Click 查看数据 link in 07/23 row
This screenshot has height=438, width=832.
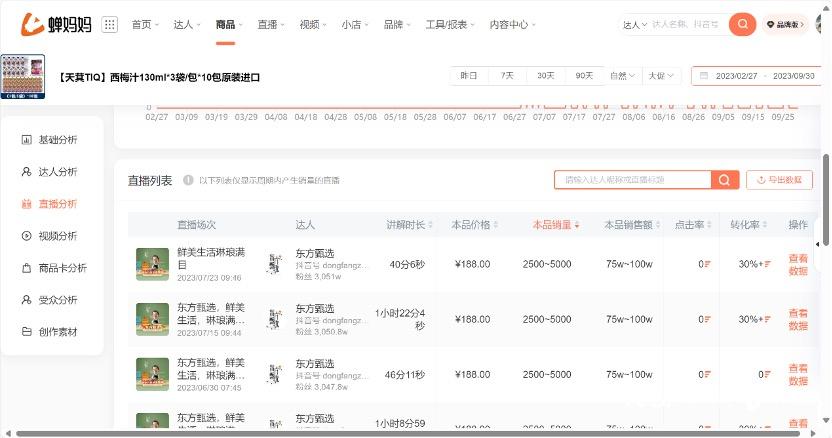pyautogui.click(x=798, y=264)
